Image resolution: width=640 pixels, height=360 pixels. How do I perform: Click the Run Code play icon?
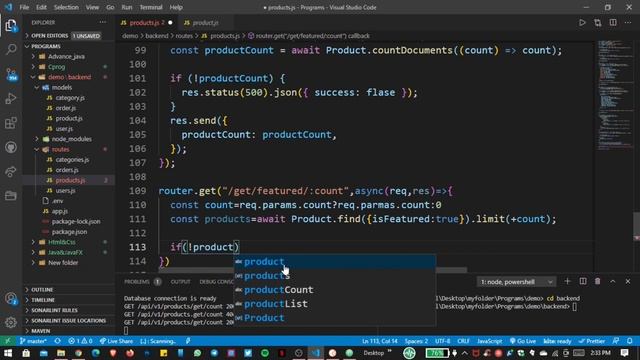(582, 23)
